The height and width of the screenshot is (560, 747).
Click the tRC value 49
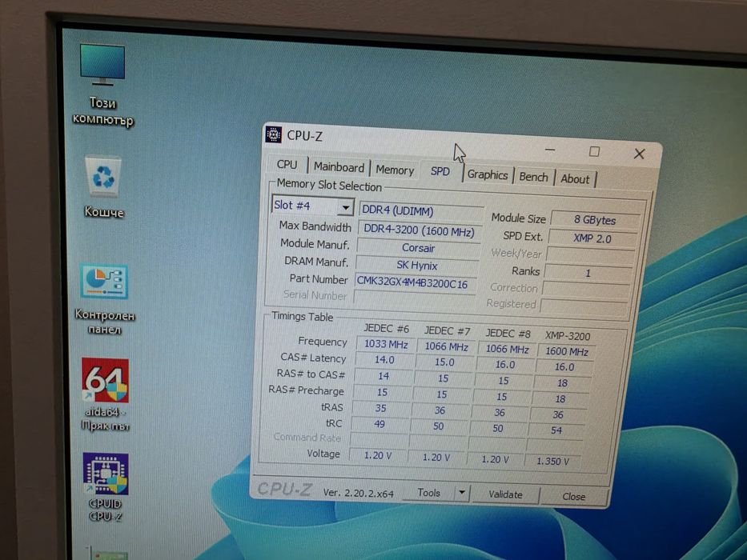(x=380, y=424)
